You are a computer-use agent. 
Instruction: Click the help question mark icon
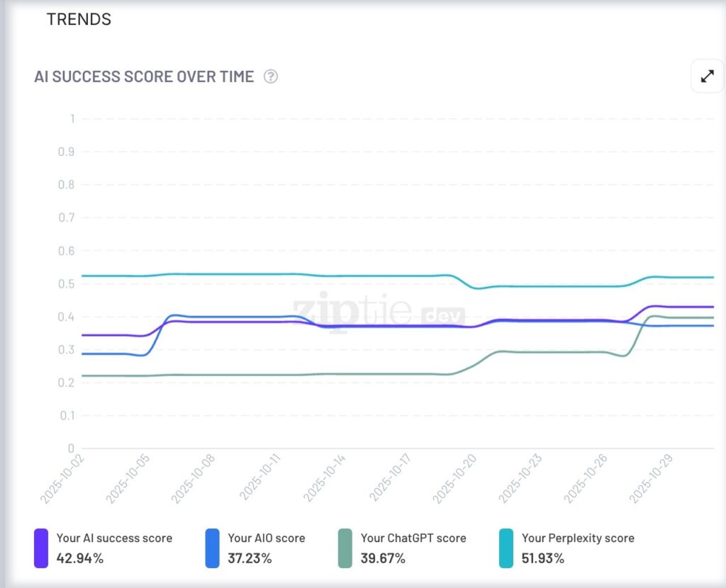[270, 77]
